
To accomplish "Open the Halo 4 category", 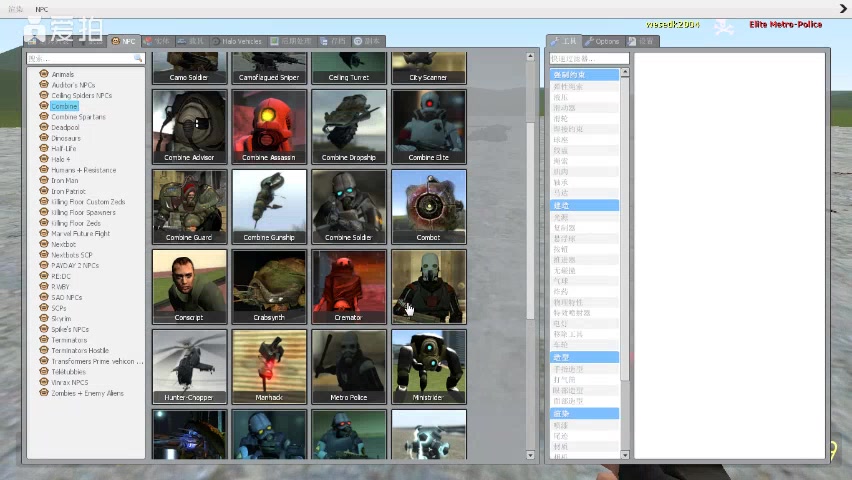I will point(60,159).
